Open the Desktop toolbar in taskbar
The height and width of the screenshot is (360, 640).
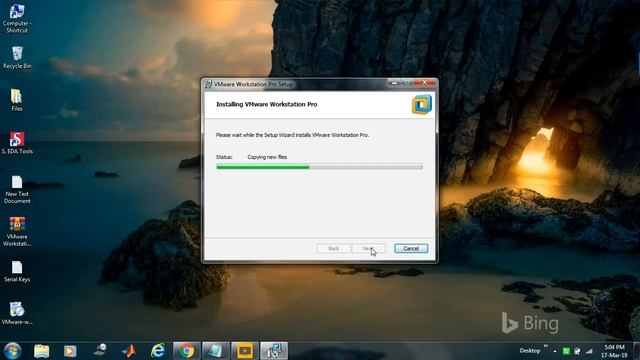click(x=529, y=351)
